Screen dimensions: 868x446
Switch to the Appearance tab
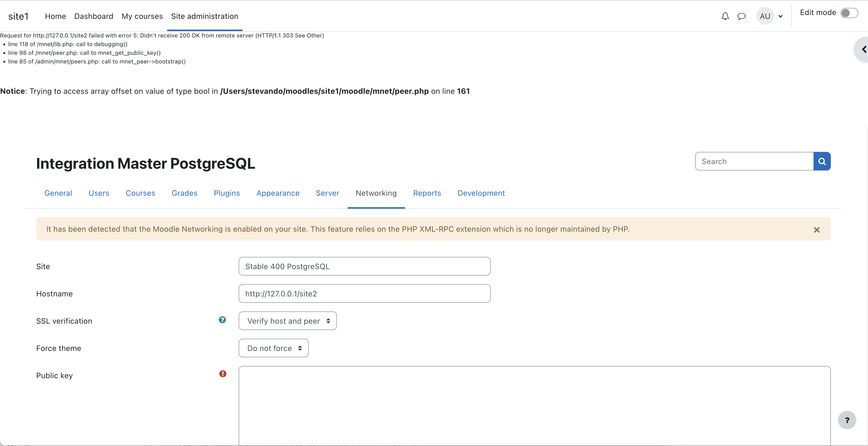pos(278,193)
